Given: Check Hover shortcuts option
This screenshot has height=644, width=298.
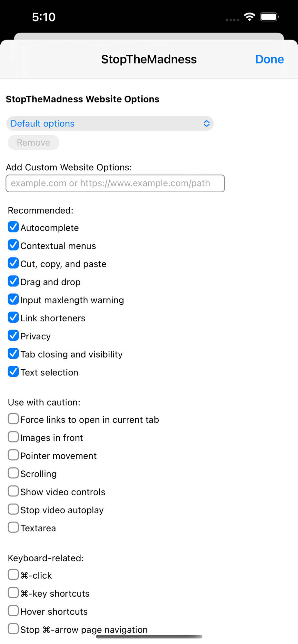Looking at the screenshot, I should tap(13, 611).
